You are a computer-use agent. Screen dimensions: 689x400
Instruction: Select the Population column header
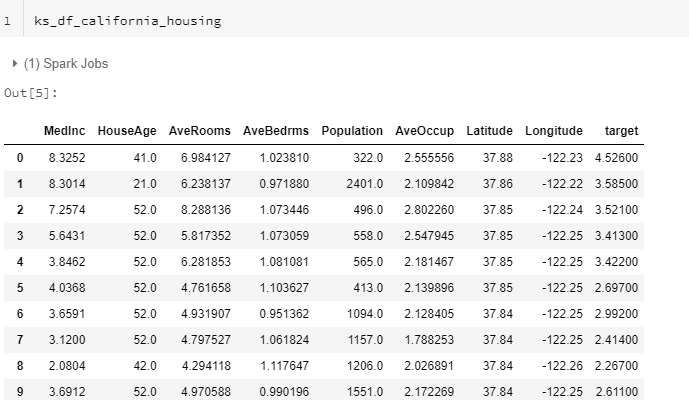point(352,131)
